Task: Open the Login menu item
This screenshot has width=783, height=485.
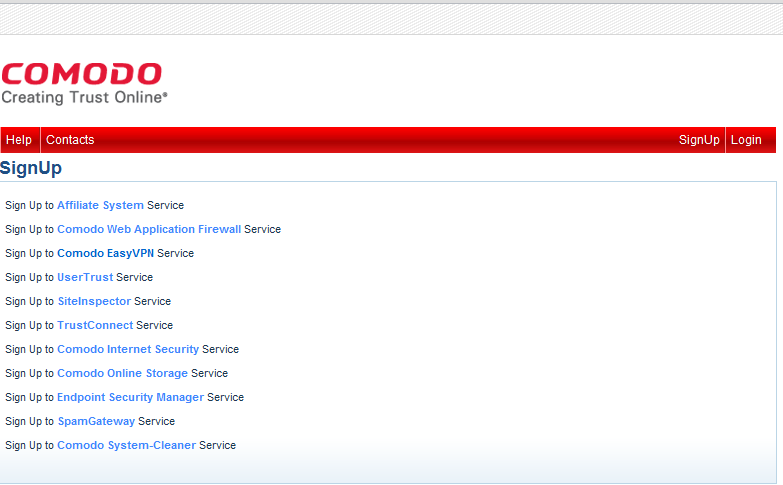Action: [746, 140]
